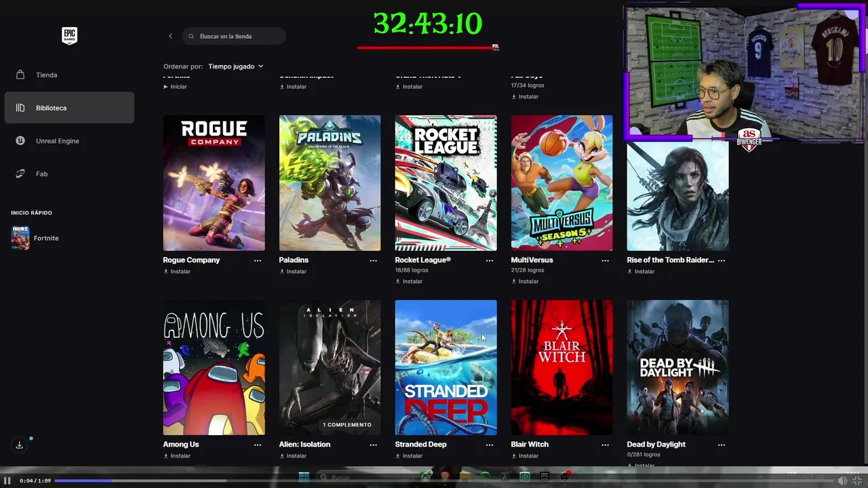Click Instalar under Alien: Isolation
The height and width of the screenshot is (488, 868).
coord(293,455)
